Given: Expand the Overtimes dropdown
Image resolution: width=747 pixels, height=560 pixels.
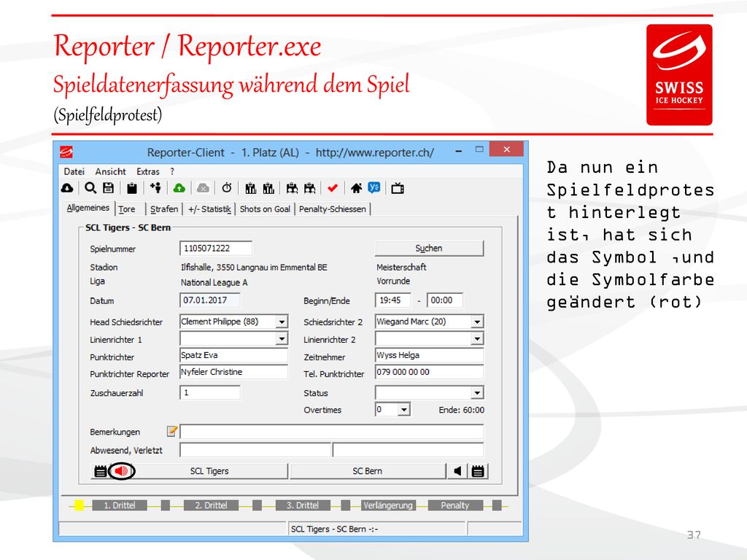Looking at the screenshot, I should pos(404,410).
